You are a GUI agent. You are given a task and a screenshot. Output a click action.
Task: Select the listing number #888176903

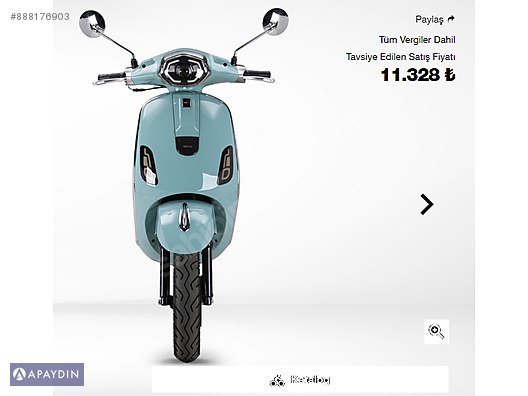40,16
